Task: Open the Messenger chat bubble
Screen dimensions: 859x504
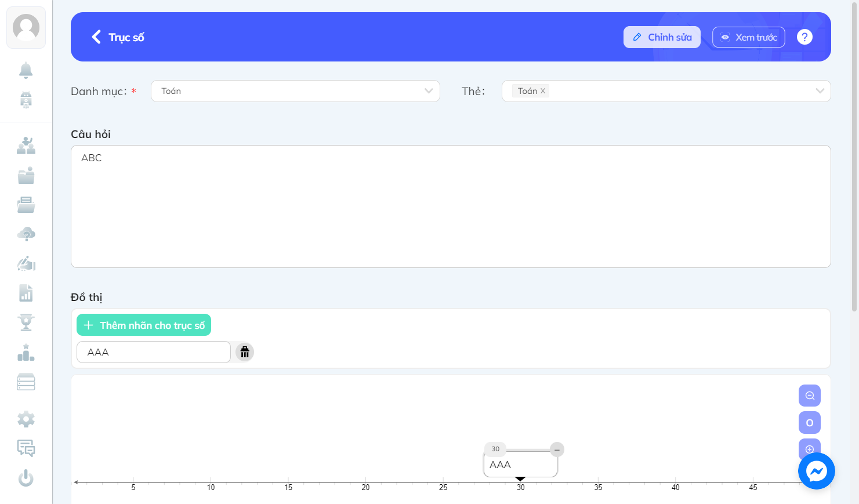Action: (817, 471)
